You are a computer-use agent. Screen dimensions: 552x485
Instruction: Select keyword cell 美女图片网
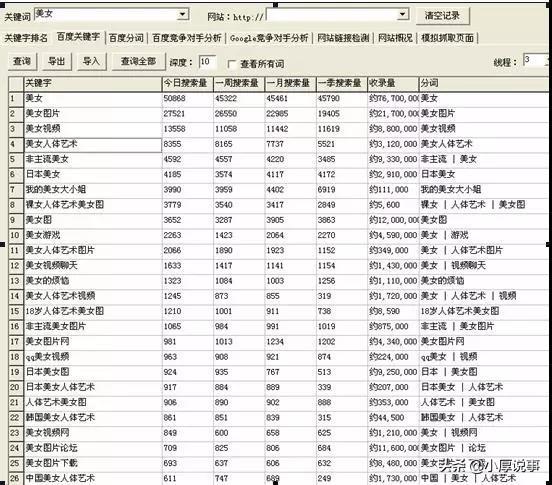(x=93, y=341)
